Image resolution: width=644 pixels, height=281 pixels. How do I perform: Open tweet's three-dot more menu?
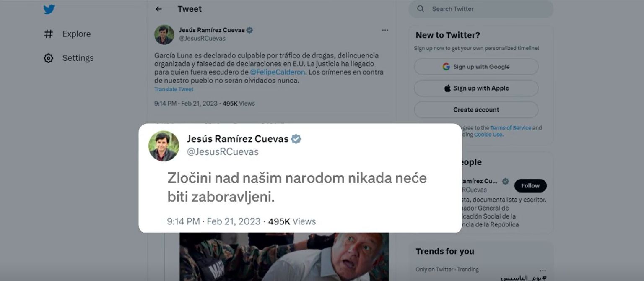[x=385, y=30]
